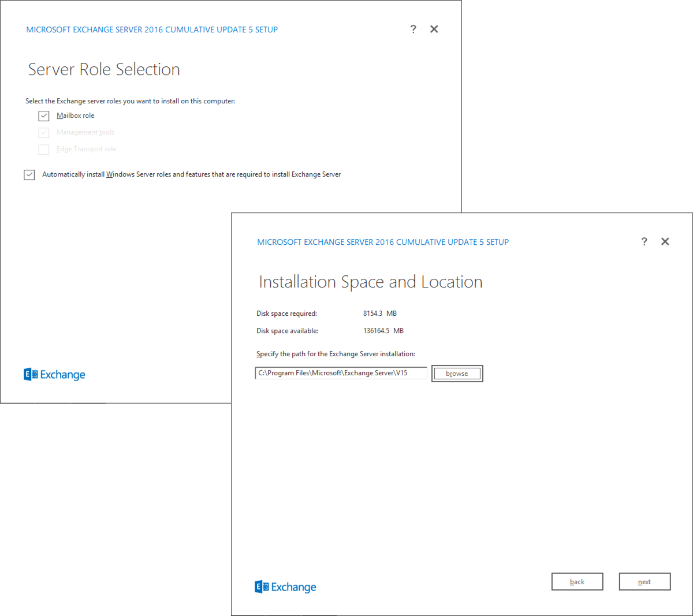Click the 'Select the Exchange server roles' instruction text
Screen dimensions: 693x616
click(x=130, y=101)
